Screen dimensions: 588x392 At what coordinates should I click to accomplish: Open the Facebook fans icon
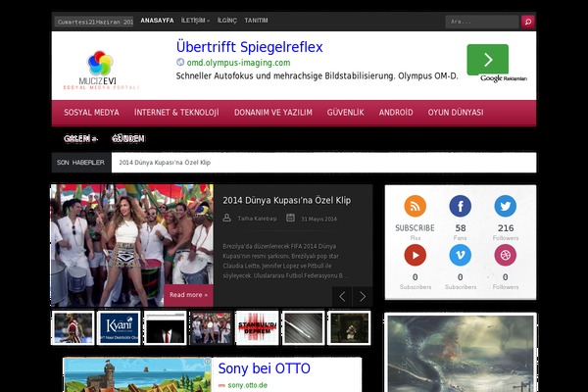pyautogui.click(x=461, y=206)
